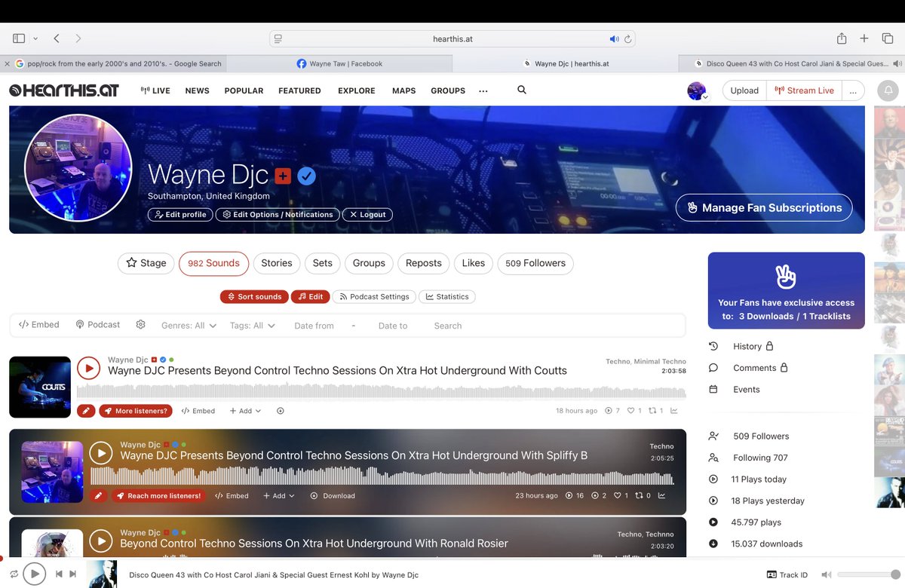The width and height of the screenshot is (905, 588).
Task: Open POPULAR in top navigation
Action: tap(244, 90)
